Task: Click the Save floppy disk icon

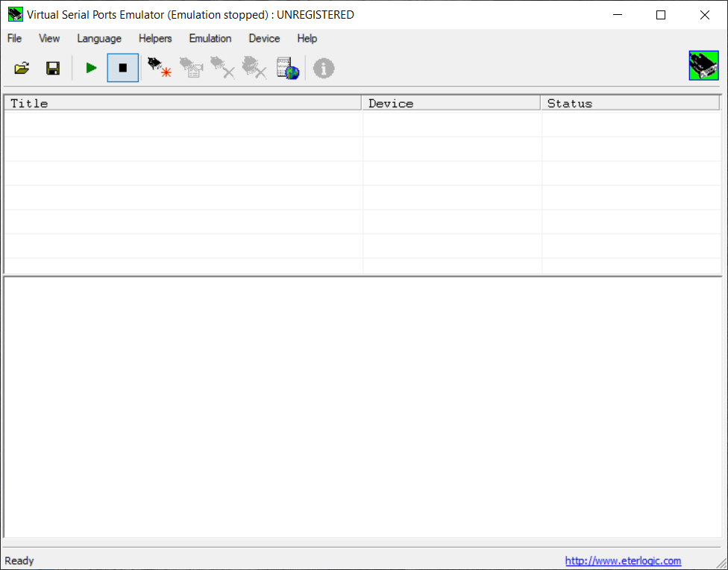Action: click(53, 69)
